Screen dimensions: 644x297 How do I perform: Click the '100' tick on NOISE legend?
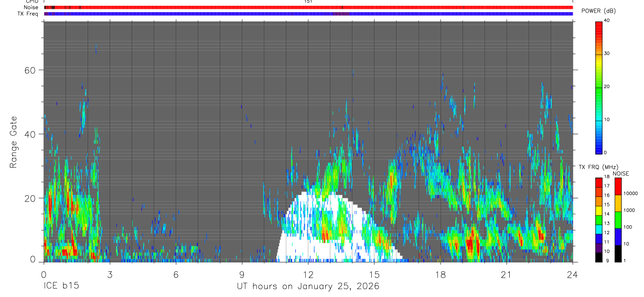[x=628, y=227]
